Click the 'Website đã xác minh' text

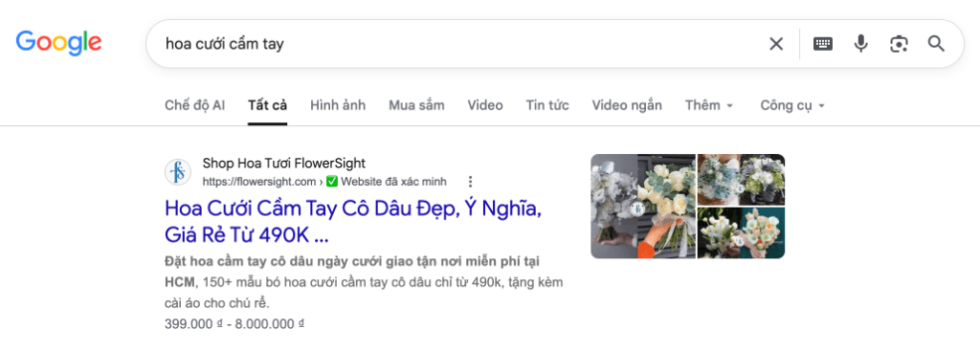click(x=393, y=182)
